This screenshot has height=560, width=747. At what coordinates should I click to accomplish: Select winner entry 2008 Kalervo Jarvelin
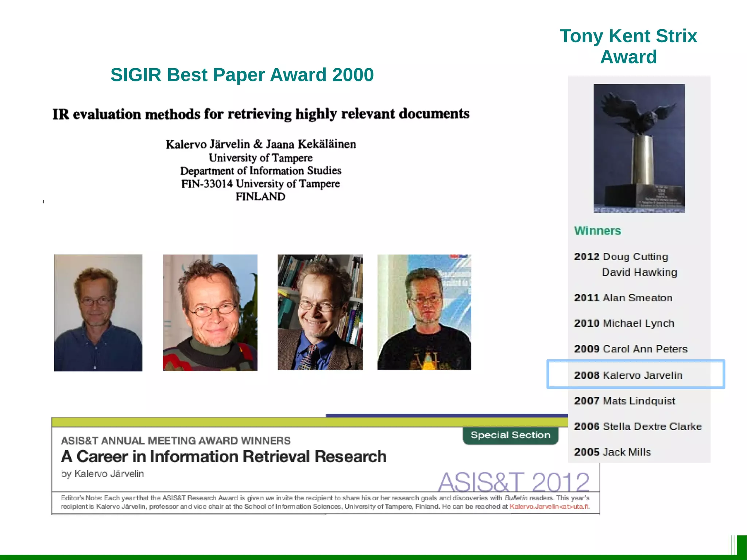[x=628, y=375]
